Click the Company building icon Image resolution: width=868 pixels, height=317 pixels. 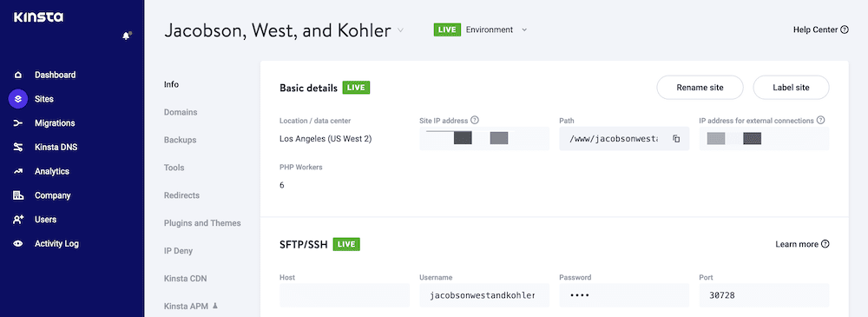(17, 195)
